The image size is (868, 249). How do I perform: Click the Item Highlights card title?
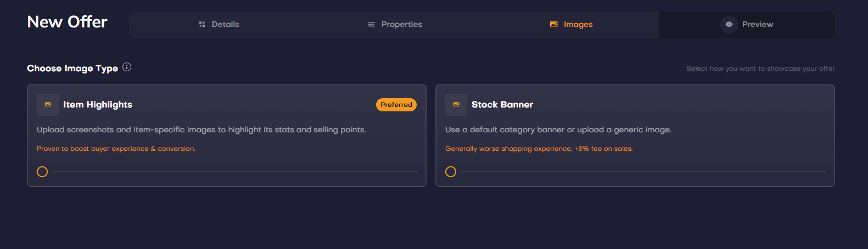tap(98, 105)
